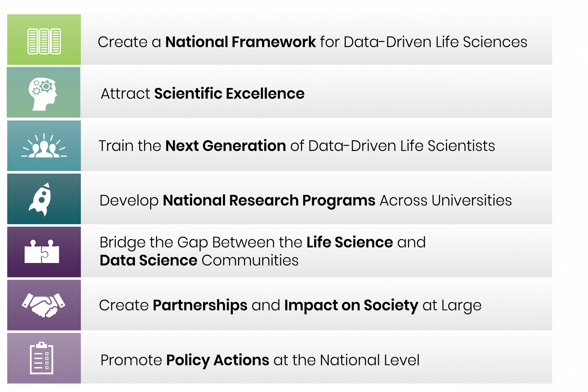Screen dimensions: 588x392
Task: Click the bold "National Research Programs" text
Action: point(269,200)
